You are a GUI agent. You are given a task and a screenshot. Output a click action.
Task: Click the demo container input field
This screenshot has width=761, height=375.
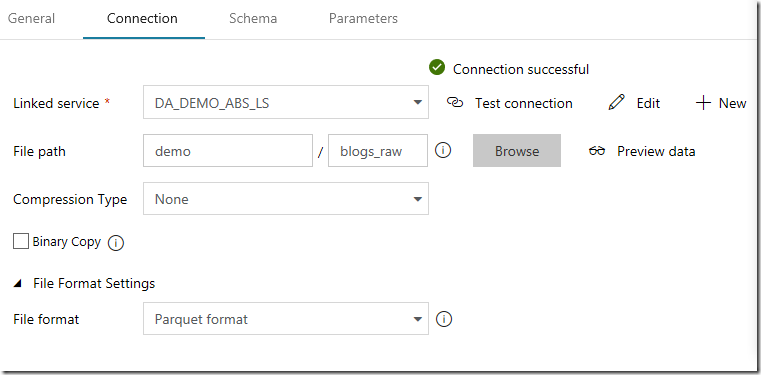(228, 151)
